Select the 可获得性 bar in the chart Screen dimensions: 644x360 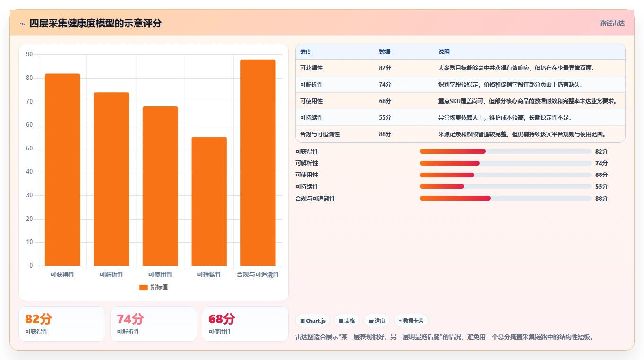[x=62, y=170]
